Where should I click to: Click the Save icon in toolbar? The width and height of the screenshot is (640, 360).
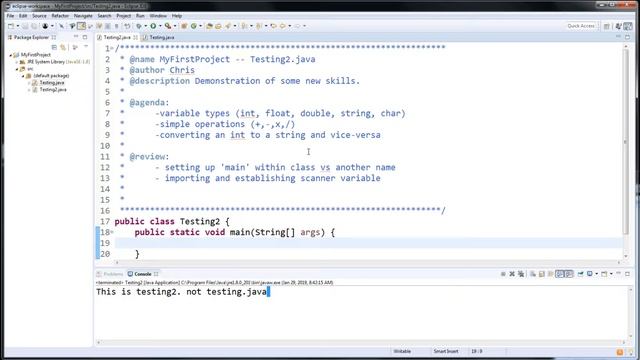tap(25, 26)
